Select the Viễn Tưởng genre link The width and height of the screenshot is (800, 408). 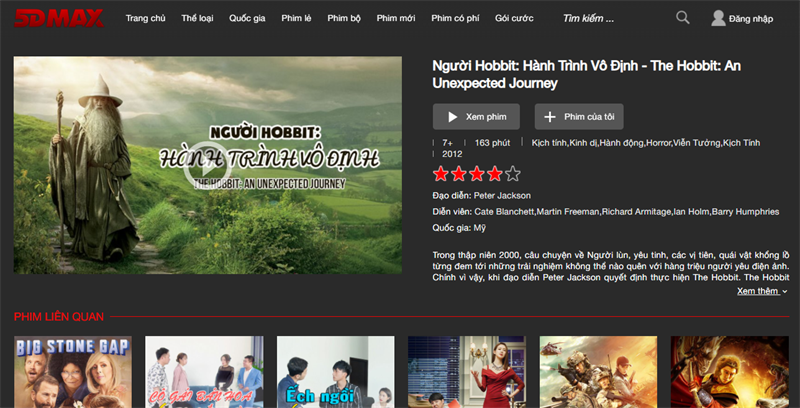(698, 143)
